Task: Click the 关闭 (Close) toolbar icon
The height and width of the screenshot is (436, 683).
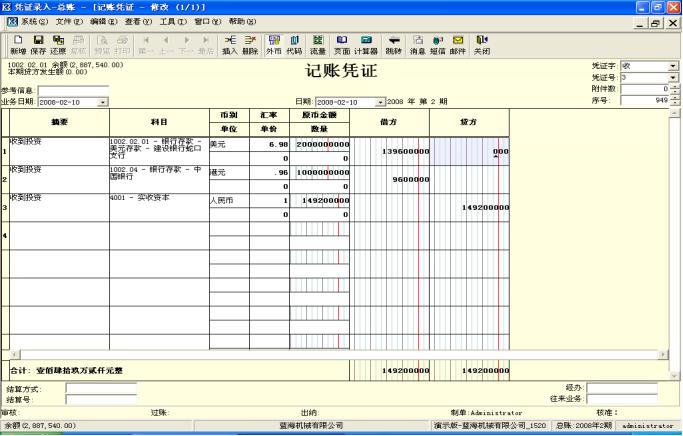Action: 482,45
